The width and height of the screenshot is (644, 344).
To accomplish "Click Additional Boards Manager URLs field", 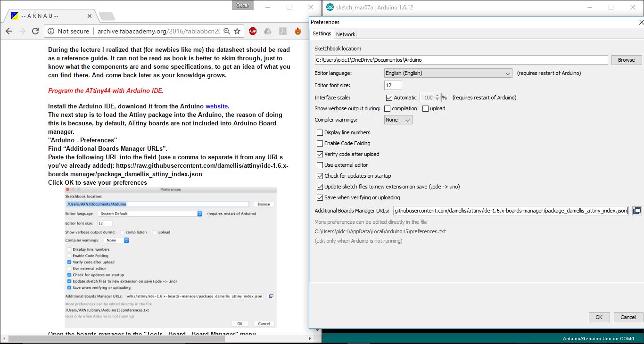I will coord(511,211).
